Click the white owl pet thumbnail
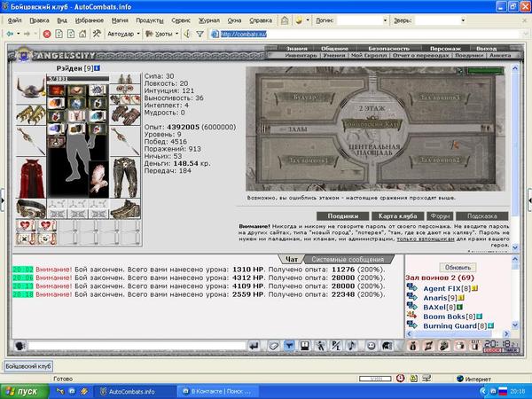Image resolution: width=532 pixels, height=399 pixels. [x=98, y=179]
